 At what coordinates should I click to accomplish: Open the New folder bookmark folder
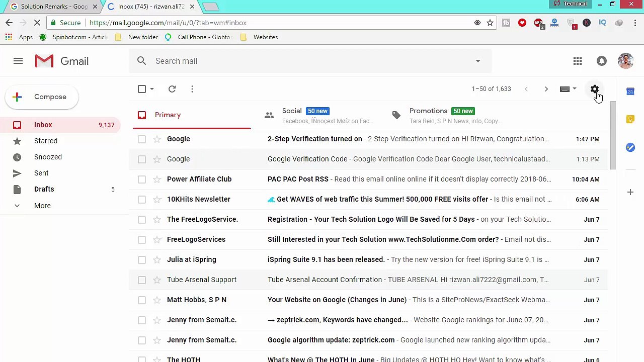136,37
